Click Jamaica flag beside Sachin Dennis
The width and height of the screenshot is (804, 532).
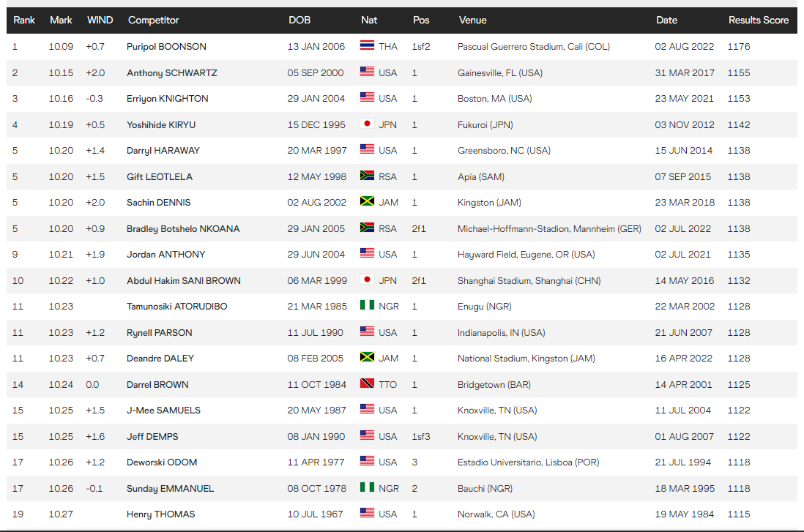367,202
